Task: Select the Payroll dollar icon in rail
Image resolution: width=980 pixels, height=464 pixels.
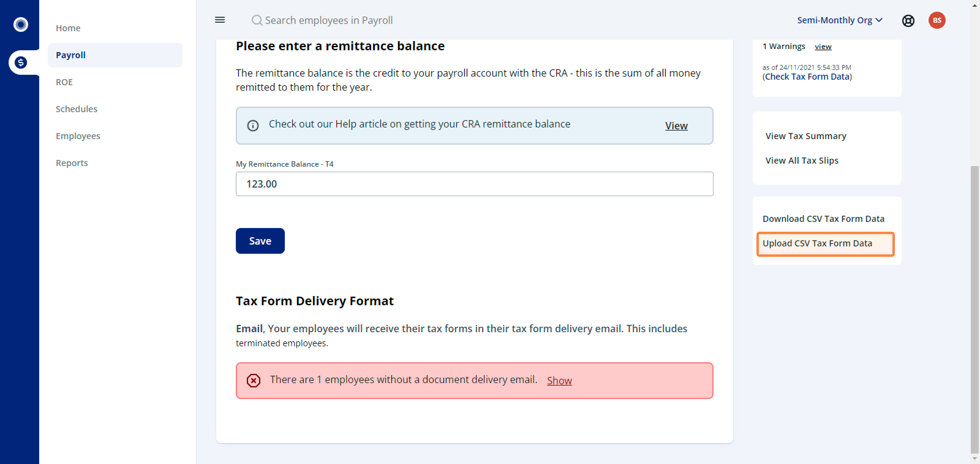Action: pos(21,63)
